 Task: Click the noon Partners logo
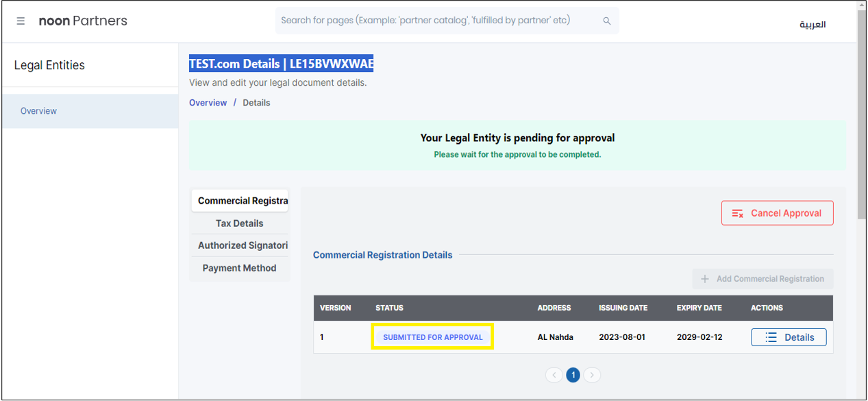pos(83,21)
